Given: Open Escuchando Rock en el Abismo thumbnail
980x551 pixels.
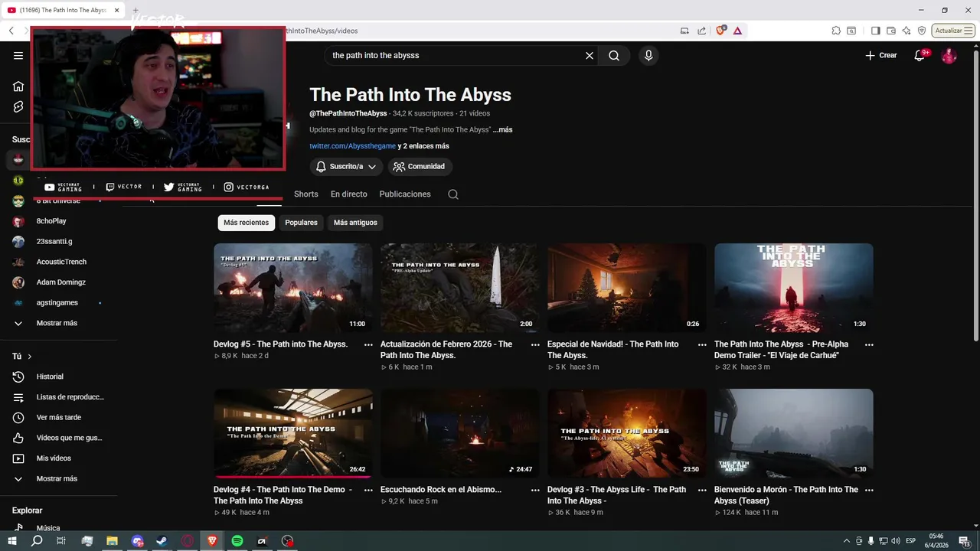Looking at the screenshot, I should tap(460, 433).
